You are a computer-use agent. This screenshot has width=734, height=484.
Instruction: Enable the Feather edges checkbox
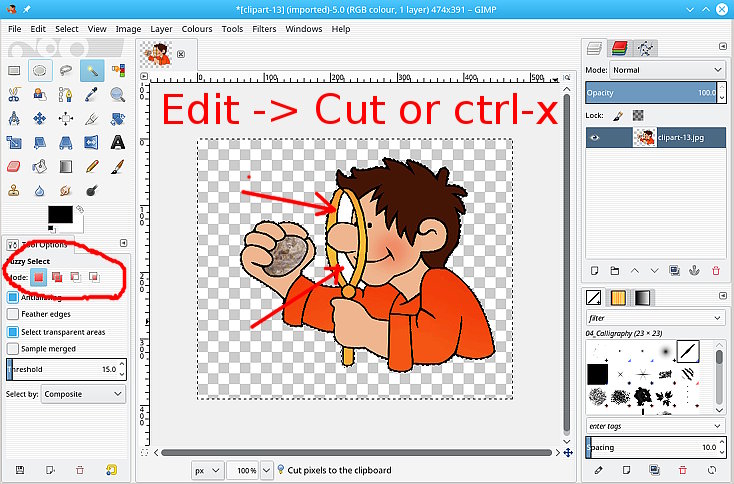[13, 314]
